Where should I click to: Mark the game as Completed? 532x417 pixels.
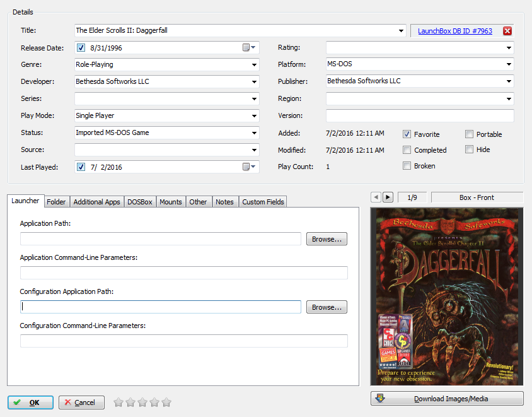[x=407, y=150]
